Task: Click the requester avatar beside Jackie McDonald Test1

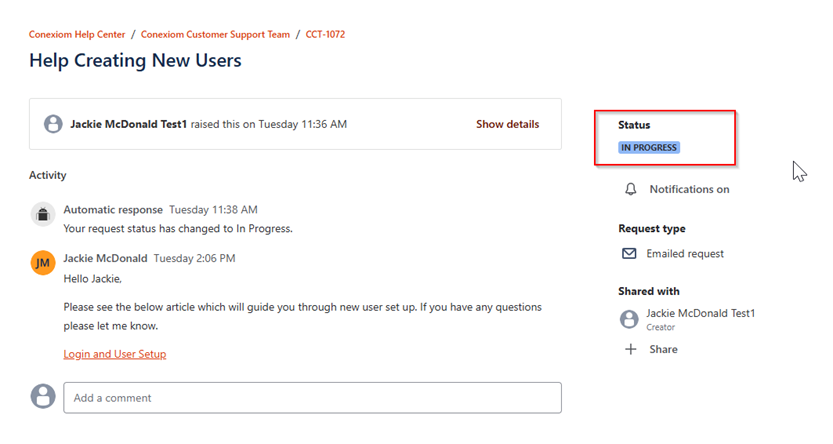Action: (x=53, y=124)
